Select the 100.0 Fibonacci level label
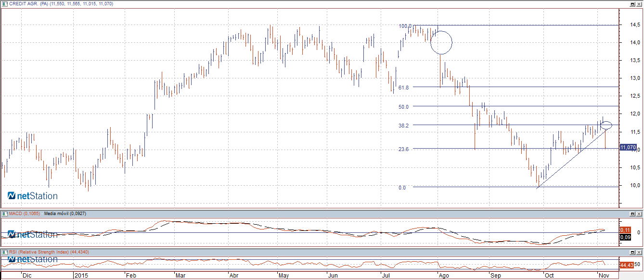The height and width of the screenshot is (280, 644). [x=405, y=26]
